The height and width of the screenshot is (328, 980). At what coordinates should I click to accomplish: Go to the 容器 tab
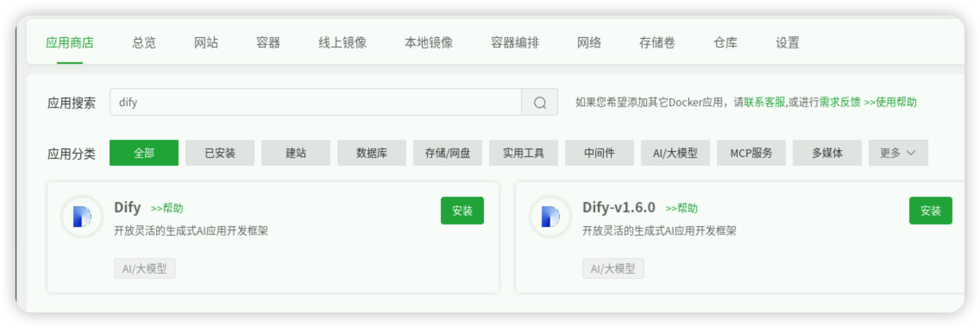268,43
